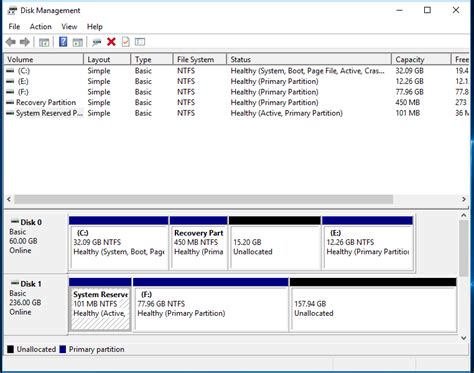Click the 77.96 GB capacity cell
474x373 pixels.
point(410,92)
